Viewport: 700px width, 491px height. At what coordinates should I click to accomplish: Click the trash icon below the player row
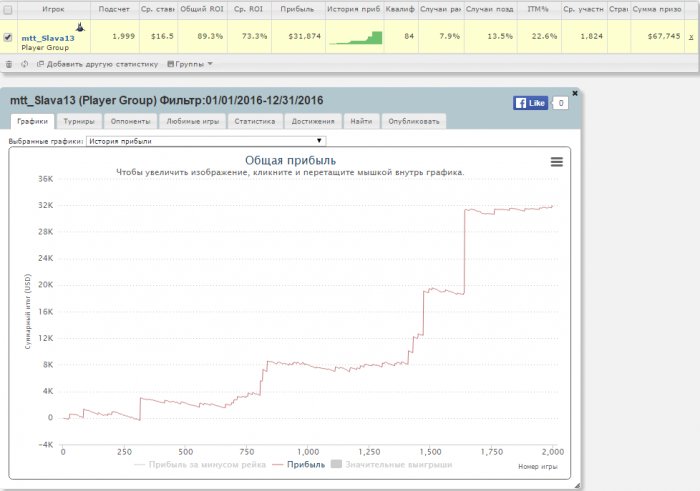(9, 63)
